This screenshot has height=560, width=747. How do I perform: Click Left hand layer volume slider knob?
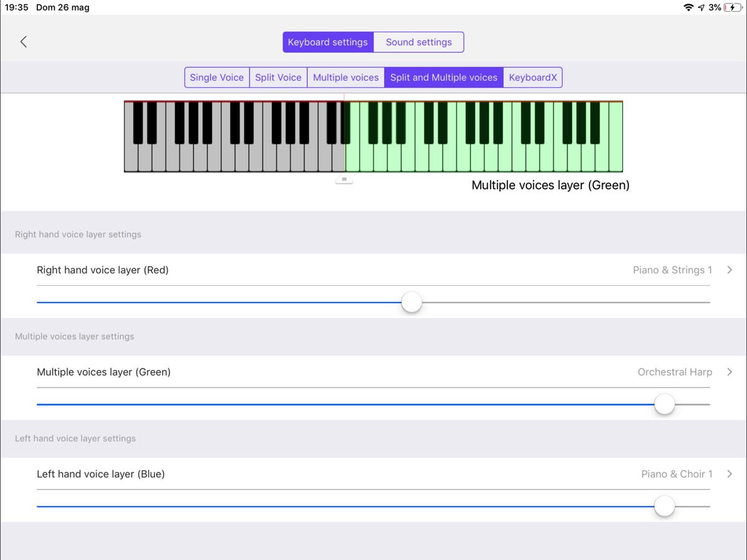(x=665, y=506)
